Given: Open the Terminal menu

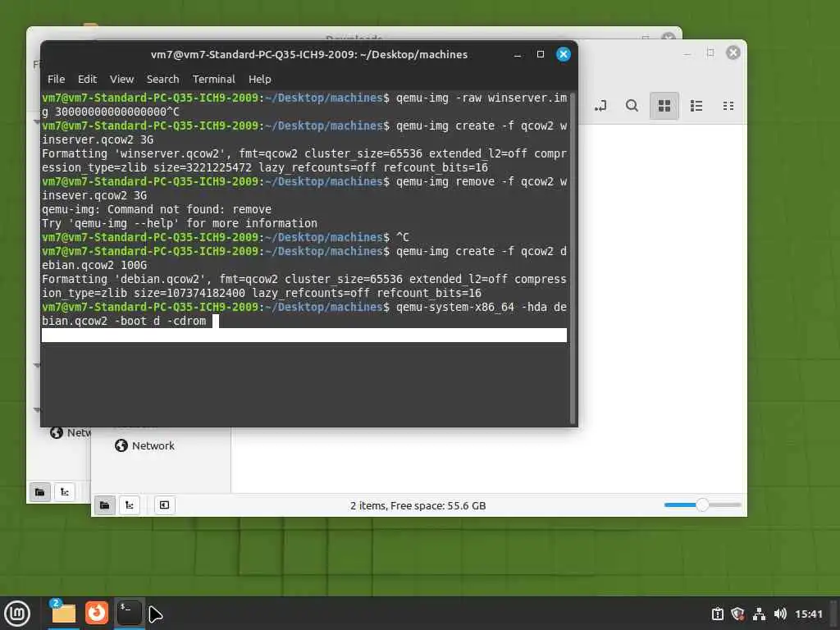Looking at the screenshot, I should (x=214, y=80).
